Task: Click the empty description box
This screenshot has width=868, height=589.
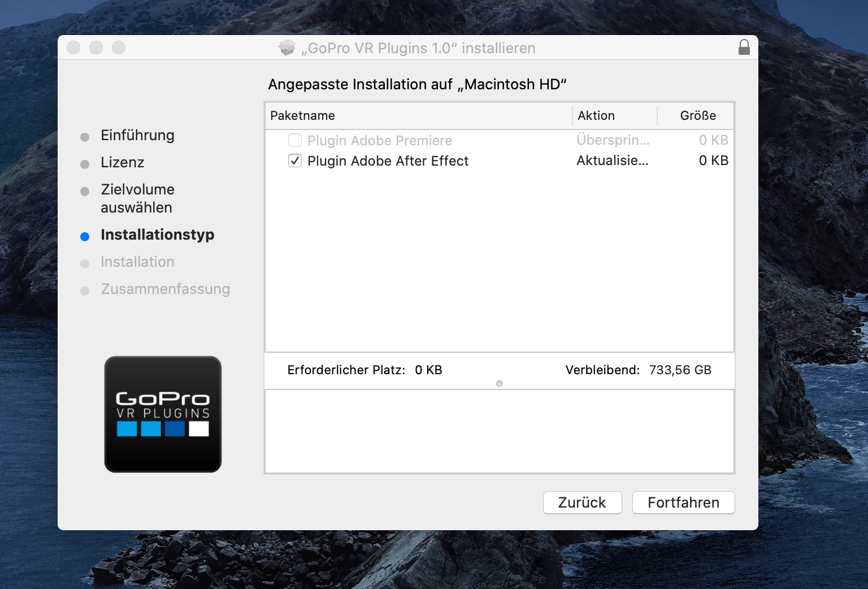Action: point(500,431)
